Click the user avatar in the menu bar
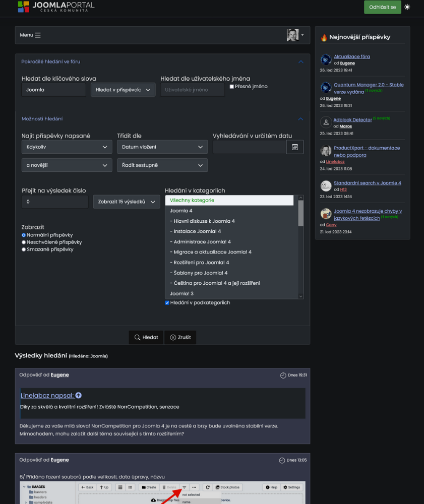This screenshot has height=504, width=424. 292,35
